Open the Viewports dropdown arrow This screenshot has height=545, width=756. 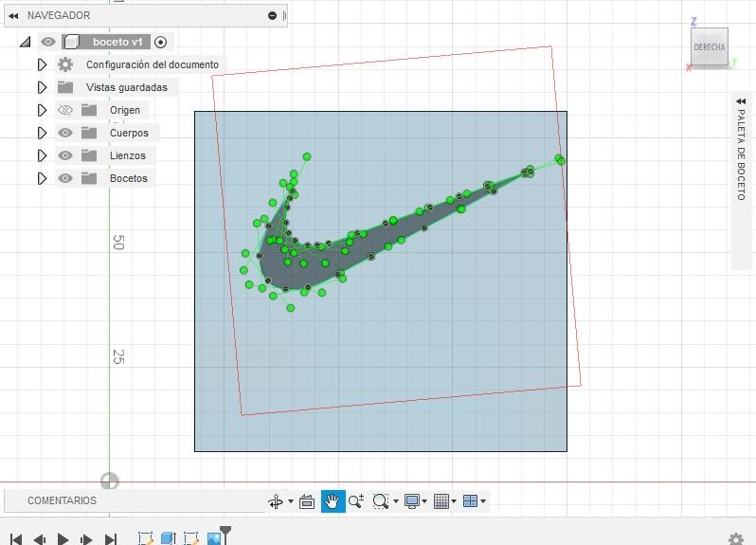tap(483, 501)
